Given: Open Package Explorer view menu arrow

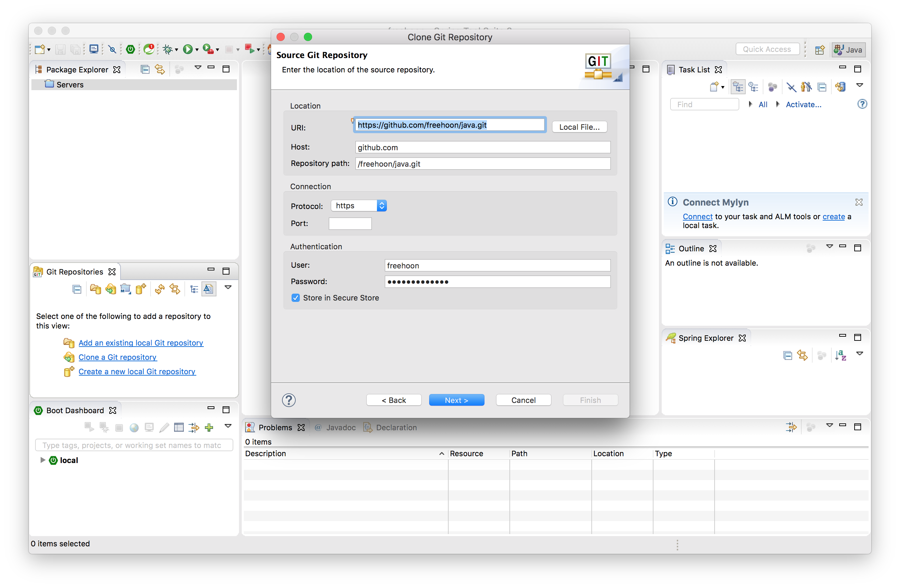Looking at the screenshot, I should coord(198,68).
